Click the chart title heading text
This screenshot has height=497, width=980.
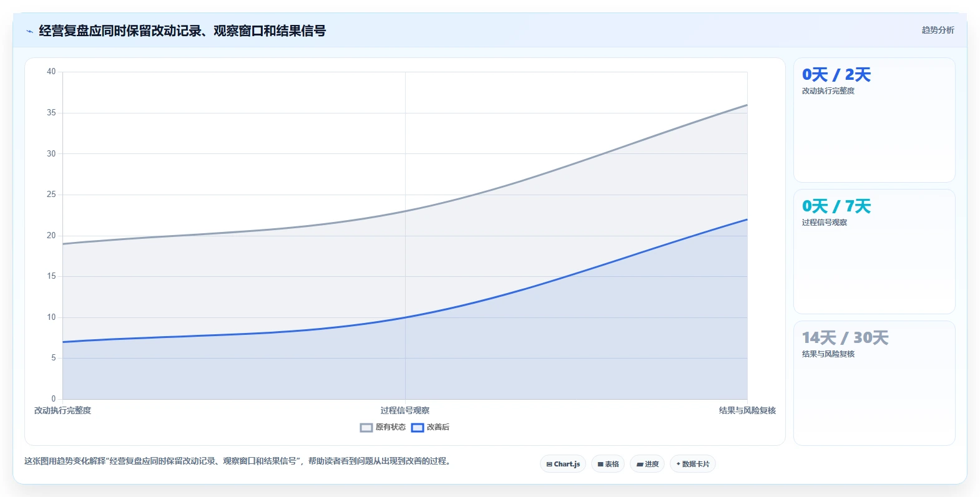[182, 31]
